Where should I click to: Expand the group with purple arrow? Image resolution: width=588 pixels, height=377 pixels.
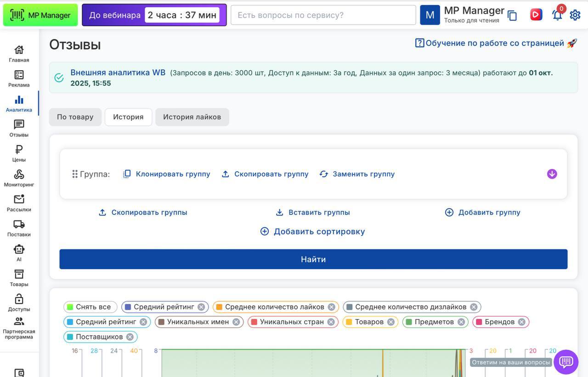pyautogui.click(x=552, y=174)
